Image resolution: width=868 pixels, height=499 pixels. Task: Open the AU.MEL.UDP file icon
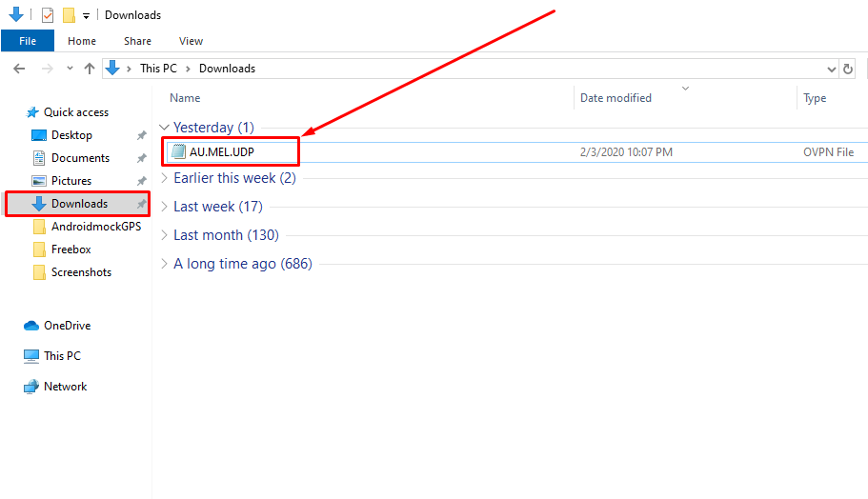[x=178, y=152]
